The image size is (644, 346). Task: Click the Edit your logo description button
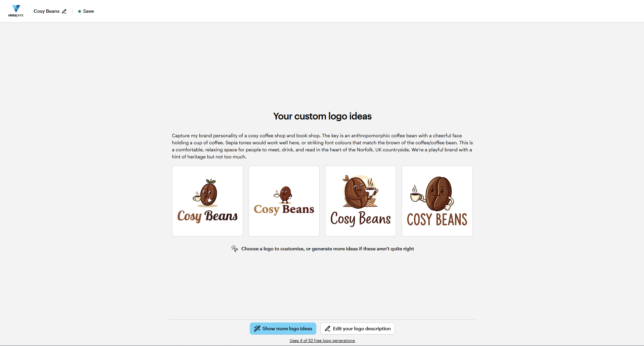357,328
